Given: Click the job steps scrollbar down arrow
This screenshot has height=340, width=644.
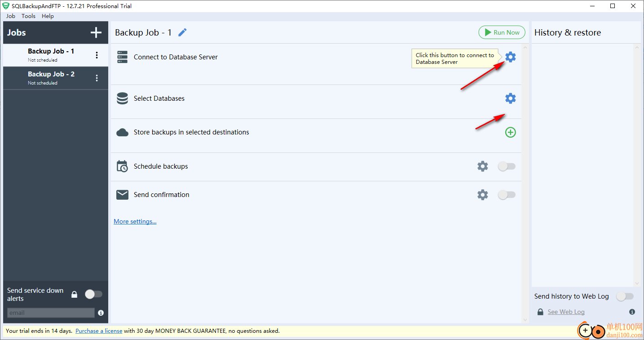Looking at the screenshot, I should click(x=525, y=320).
